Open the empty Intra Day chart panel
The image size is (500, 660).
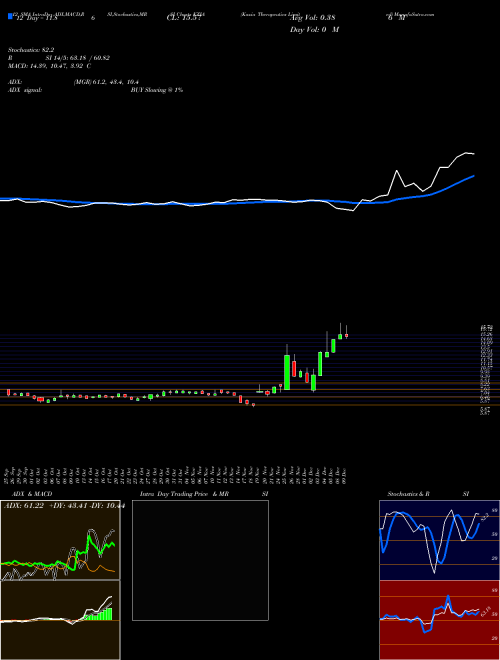[200, 560]
